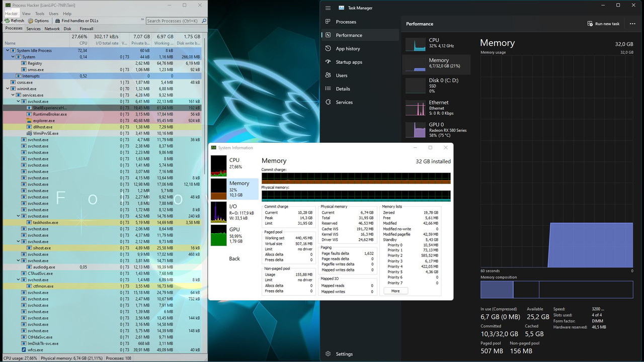644x362 pixels.
Task: Click the Processes icon in Task Manager sidebar
Action: click(x=328, y=22)
